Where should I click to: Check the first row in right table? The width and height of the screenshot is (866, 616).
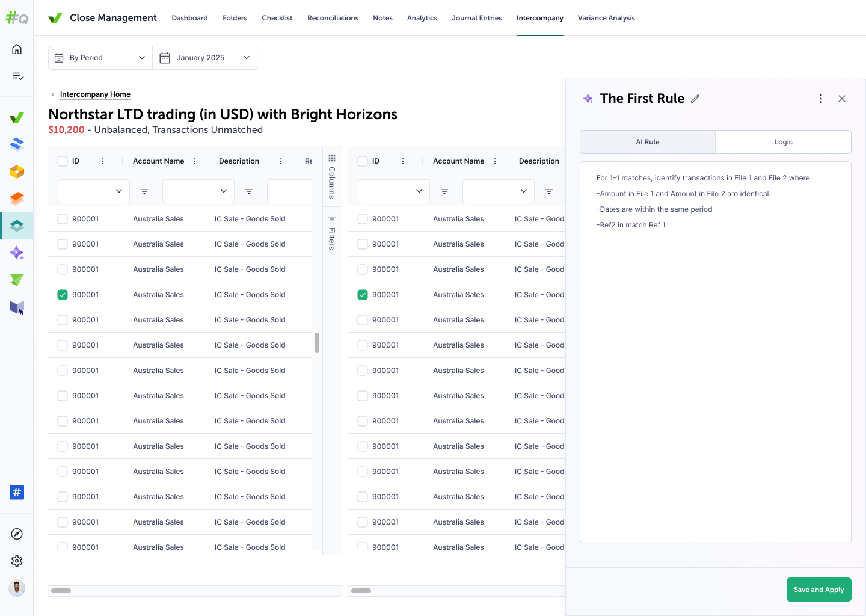363,219
